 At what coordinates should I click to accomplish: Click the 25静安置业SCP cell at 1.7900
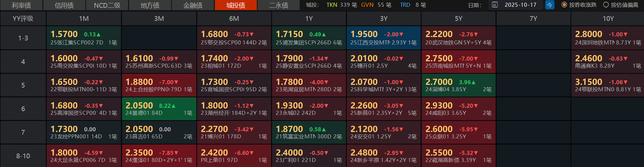309,62
